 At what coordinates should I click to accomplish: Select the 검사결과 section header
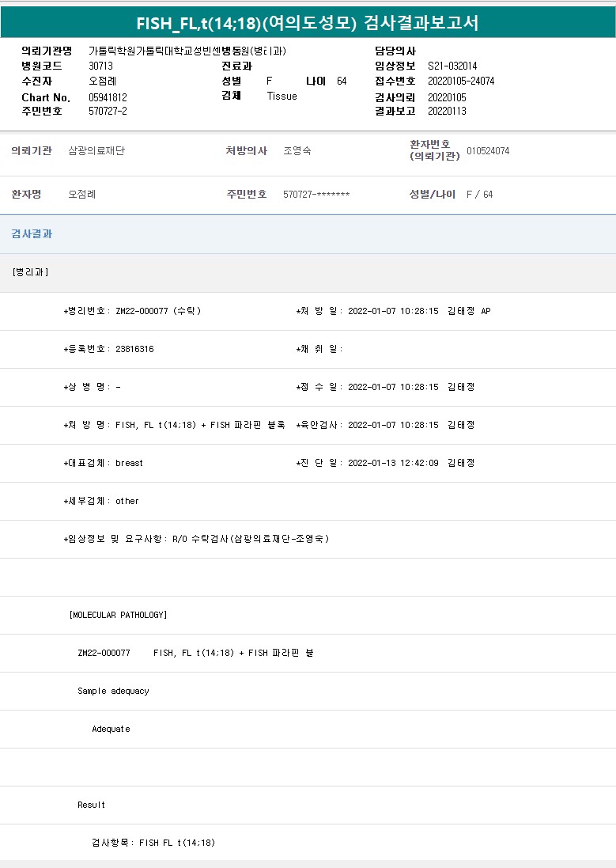pos(32,234)
